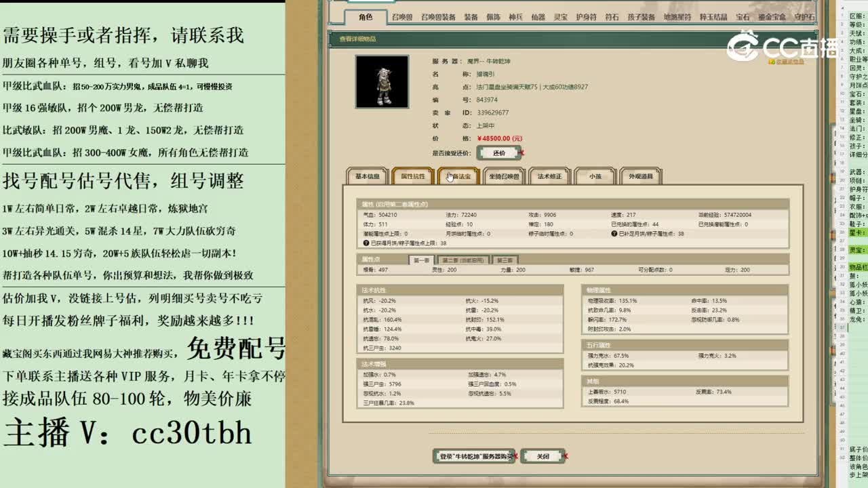The width and height of the screenshot is (868, 488).
Task: Select the 基本信息 sub-tab
Action: coord(368,176)
